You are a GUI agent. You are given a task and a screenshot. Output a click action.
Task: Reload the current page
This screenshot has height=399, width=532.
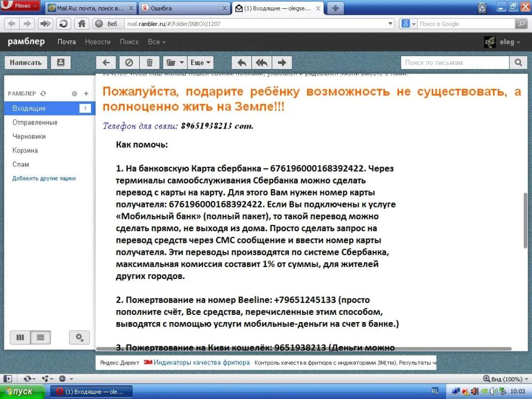tap(63, 24)
